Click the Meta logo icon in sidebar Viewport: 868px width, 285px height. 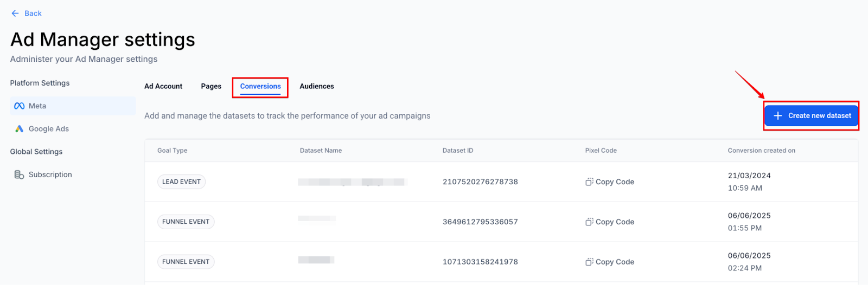20,106
